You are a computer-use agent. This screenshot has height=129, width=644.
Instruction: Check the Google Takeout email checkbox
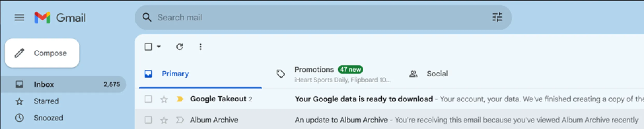(148, 99)
